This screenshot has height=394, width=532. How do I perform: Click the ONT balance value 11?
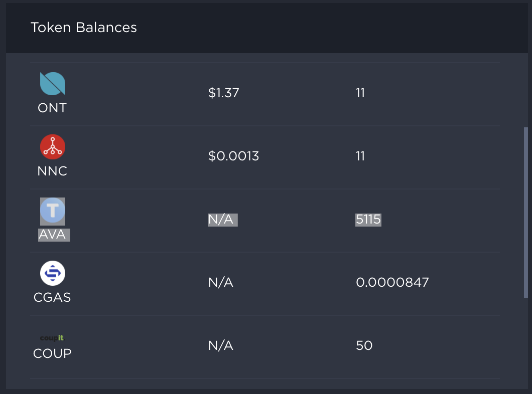click(x=360, y=93)
